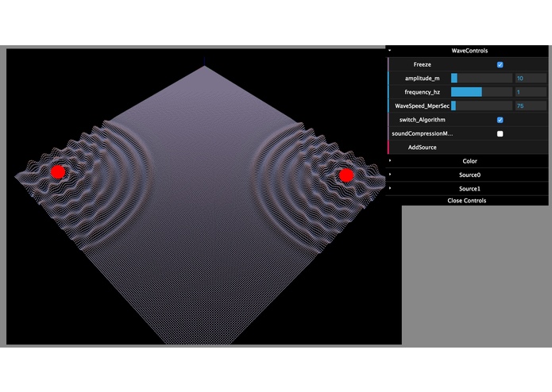552x392 pixels.
Task: Click the soundCompressionM... label
Action: click(422, 133)
